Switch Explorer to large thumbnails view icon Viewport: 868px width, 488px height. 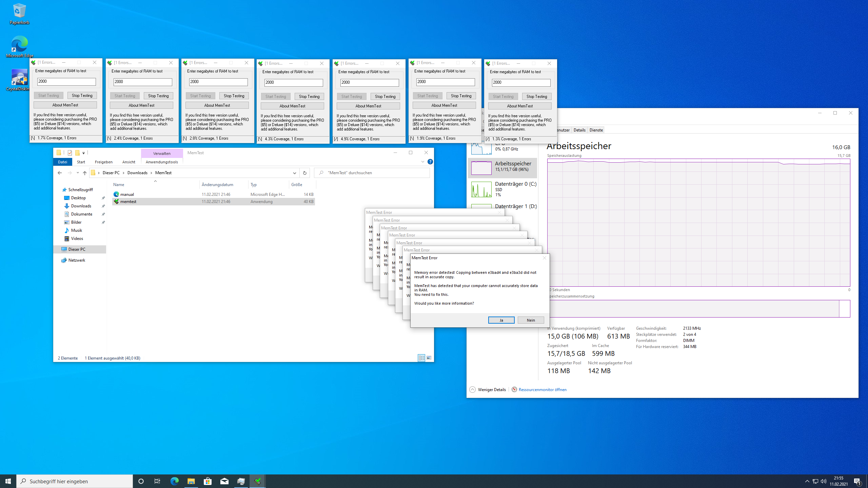(x=429, y=358)
